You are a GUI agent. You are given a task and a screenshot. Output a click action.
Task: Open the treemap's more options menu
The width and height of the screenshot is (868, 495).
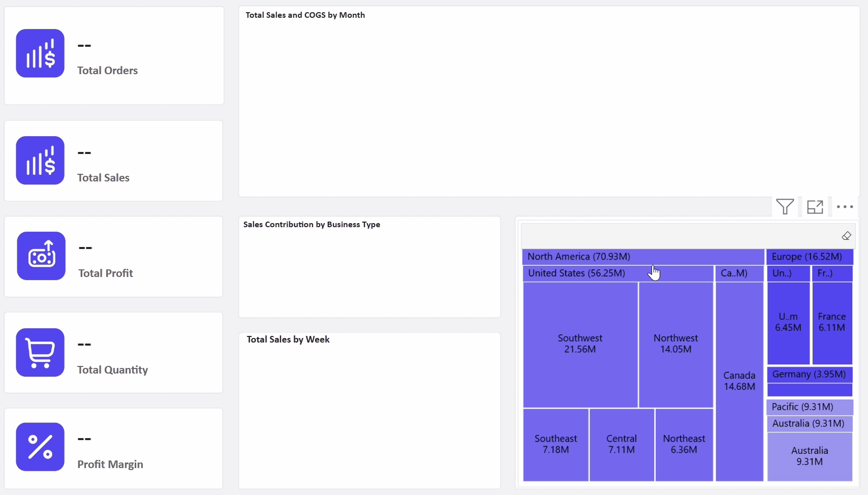click(845, 207)
